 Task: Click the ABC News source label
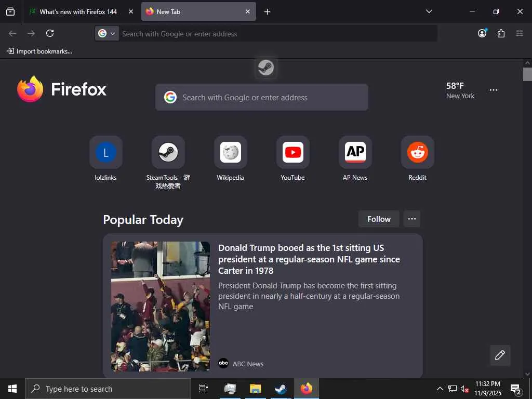[248, 364]
